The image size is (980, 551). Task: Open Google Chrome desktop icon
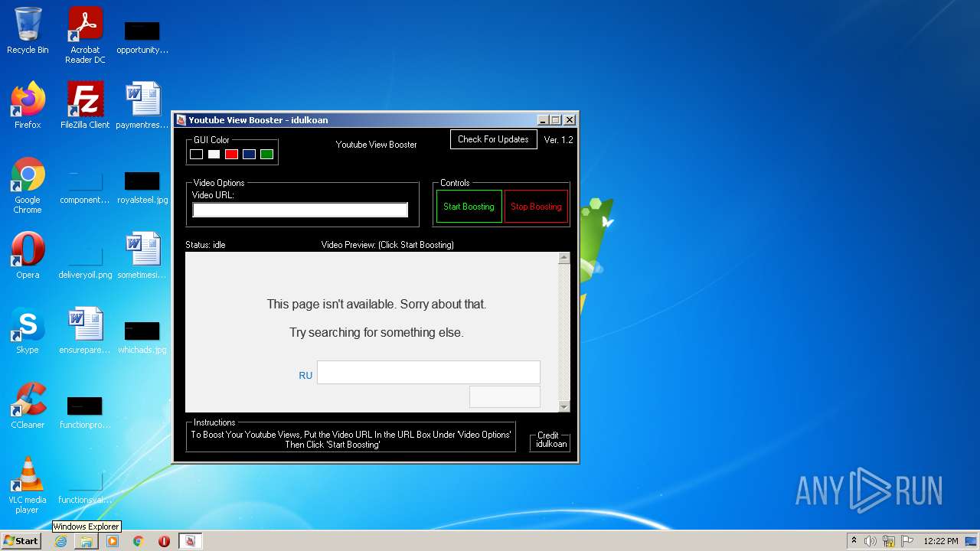click(28, 185)
